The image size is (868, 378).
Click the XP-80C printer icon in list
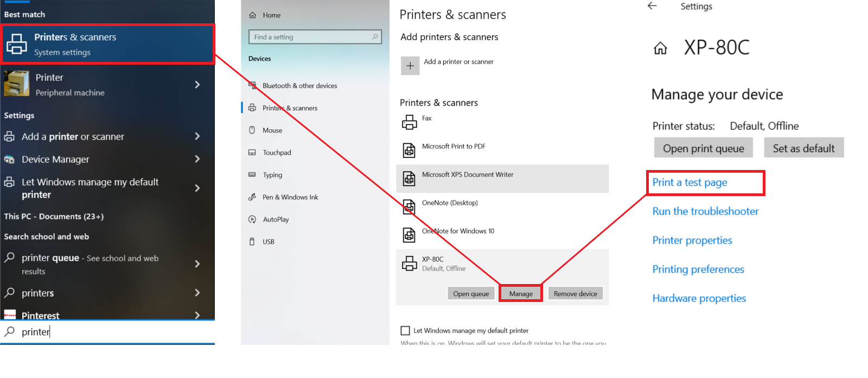(409, 264)
